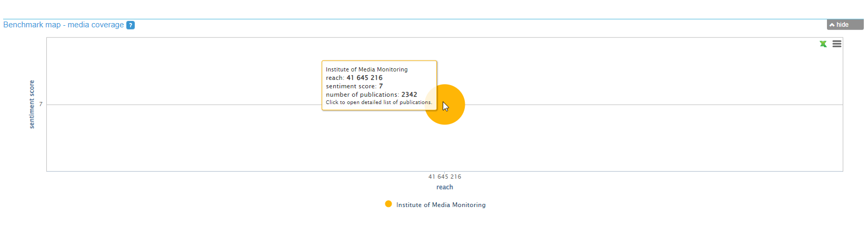
Task: Click the blue help question-mark icon
Action: [x=131, y=25]
